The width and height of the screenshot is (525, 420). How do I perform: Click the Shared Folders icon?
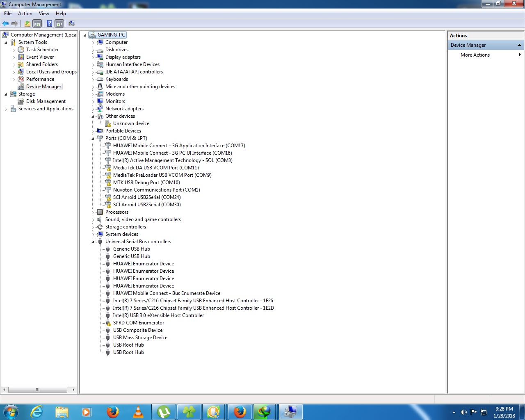coord(21,64)
